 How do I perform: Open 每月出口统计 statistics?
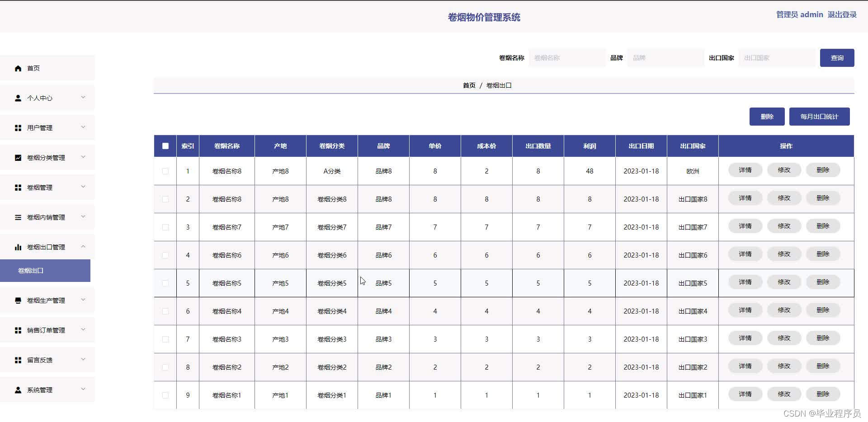819,117
